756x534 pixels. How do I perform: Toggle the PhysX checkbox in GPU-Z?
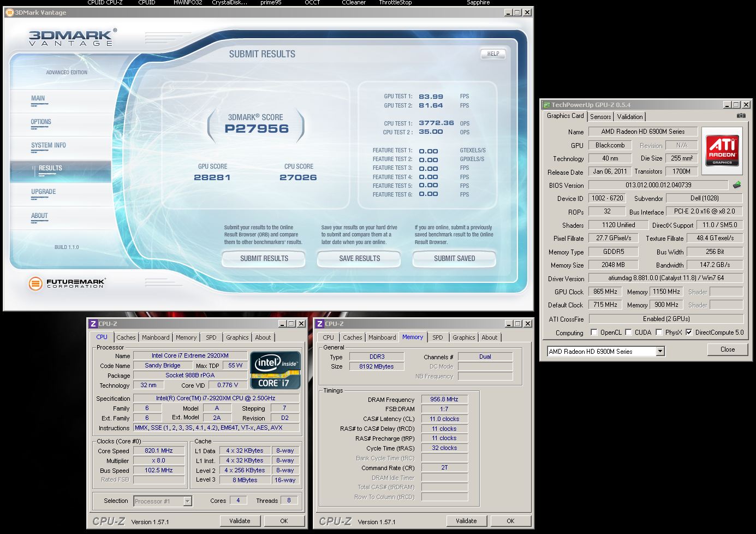(659, 332)
